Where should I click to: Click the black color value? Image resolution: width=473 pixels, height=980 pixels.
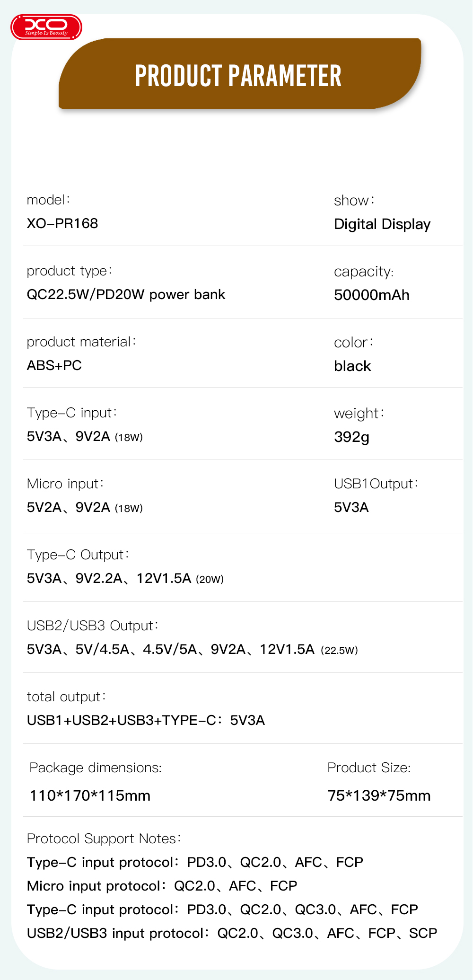(352, 366)
